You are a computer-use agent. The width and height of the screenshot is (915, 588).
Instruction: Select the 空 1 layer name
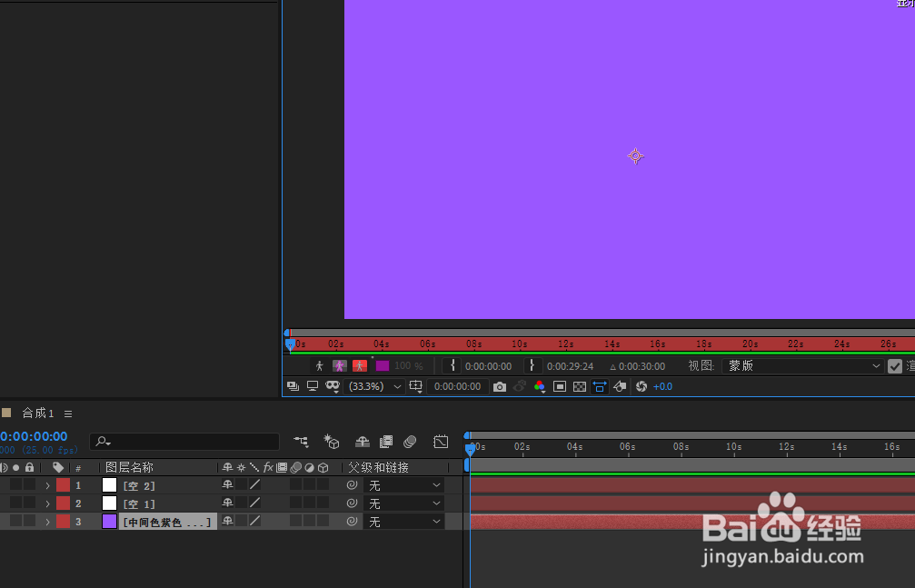point(139,503)
